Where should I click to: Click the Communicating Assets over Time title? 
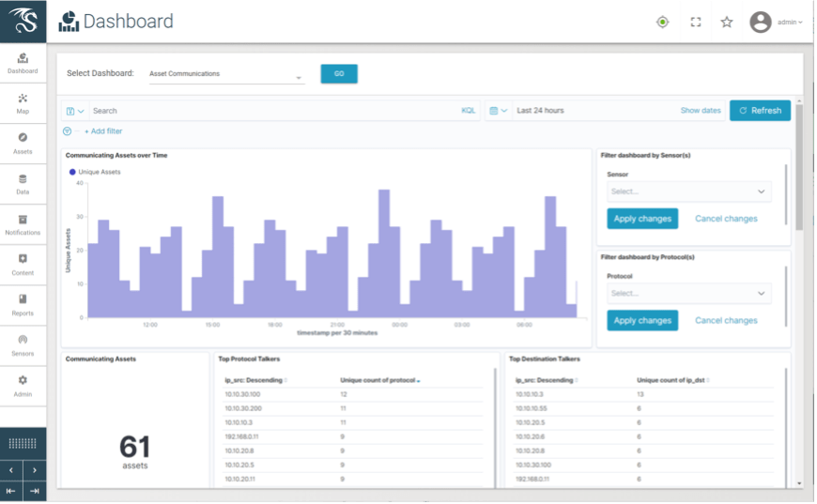tap(116, 155)
